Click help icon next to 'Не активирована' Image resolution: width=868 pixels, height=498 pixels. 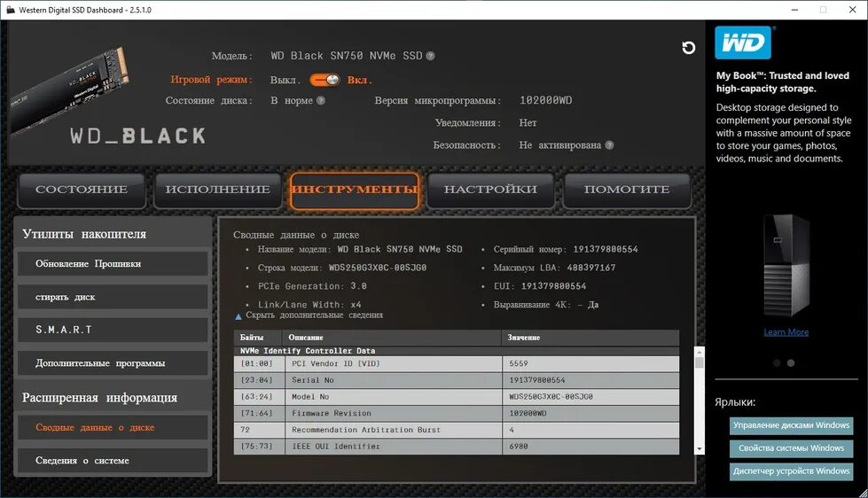pyautogui.click(x=609, y=145)
